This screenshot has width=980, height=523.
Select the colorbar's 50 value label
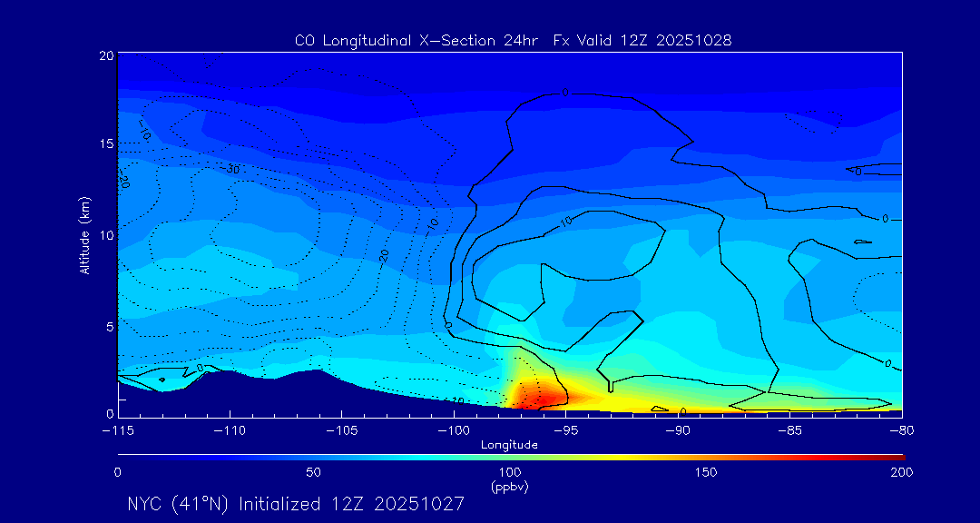(x=313, y=472)
